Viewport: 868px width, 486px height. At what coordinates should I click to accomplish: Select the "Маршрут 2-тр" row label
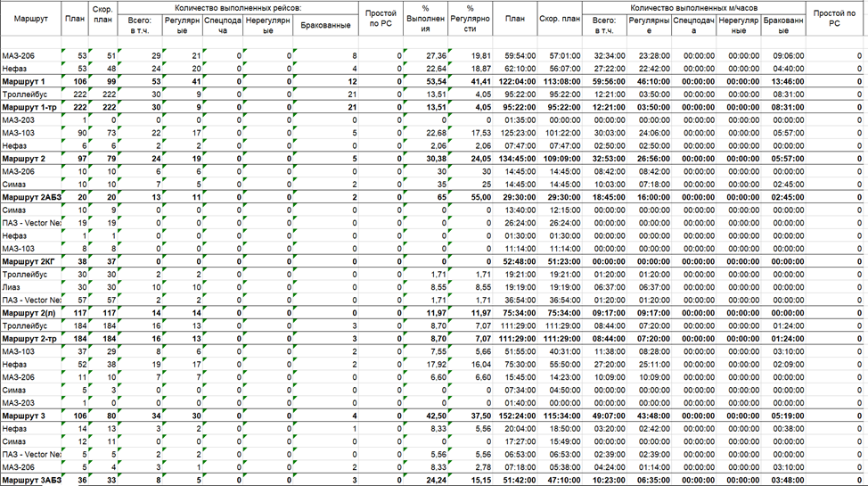(29, 339)
